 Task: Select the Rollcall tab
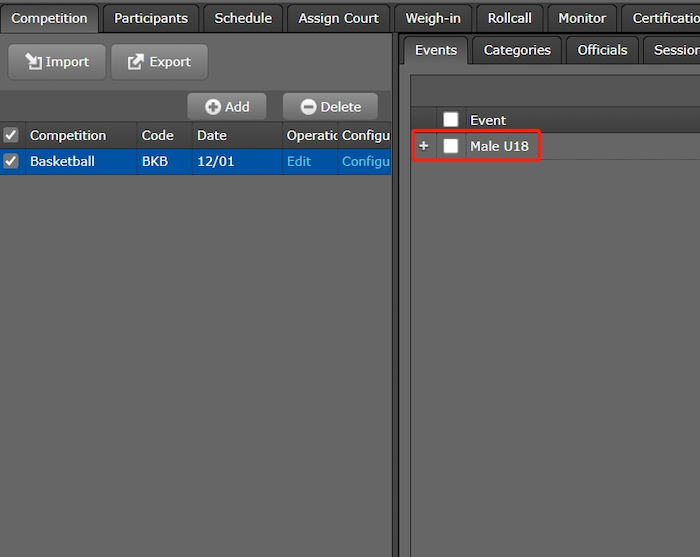tap(509, 18)
